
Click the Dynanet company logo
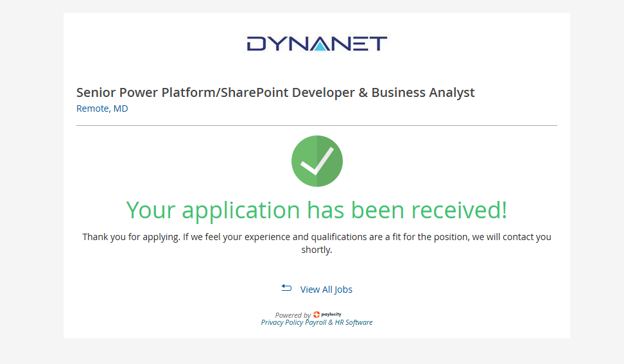316,44
